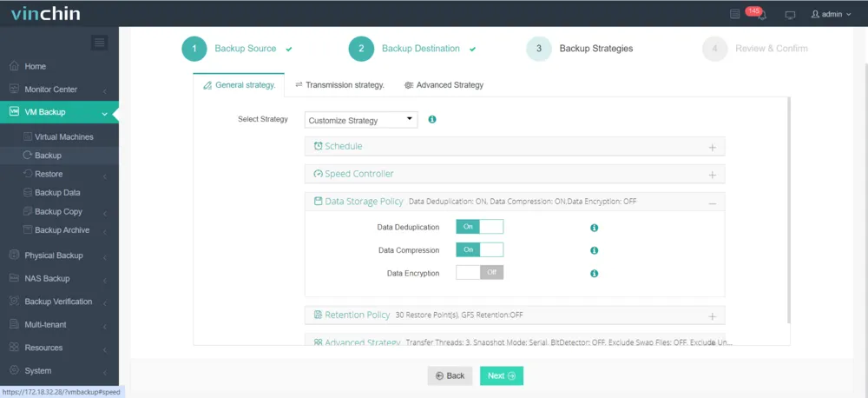Click the Backup Data database icon
Viewport: 868px width, 398px height.
(x=28, y=193)
